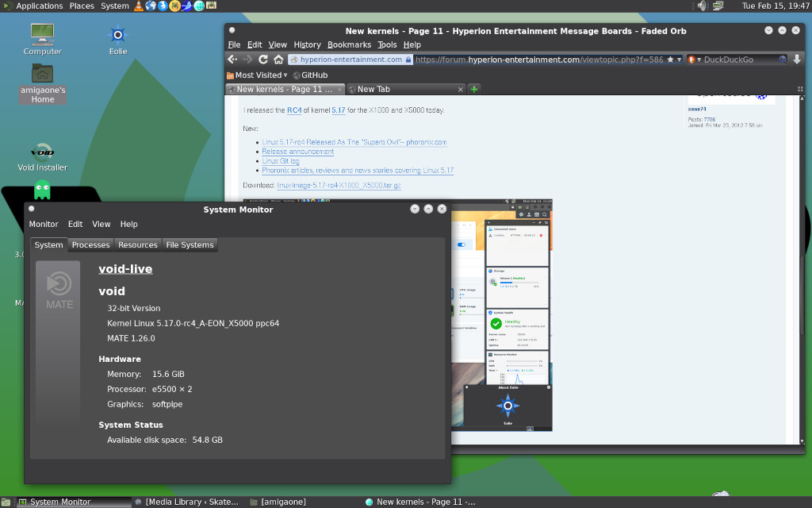Launch the blue swirl mail client icon in panel
This screenshot has height=508, width=812.
point(163,6)
